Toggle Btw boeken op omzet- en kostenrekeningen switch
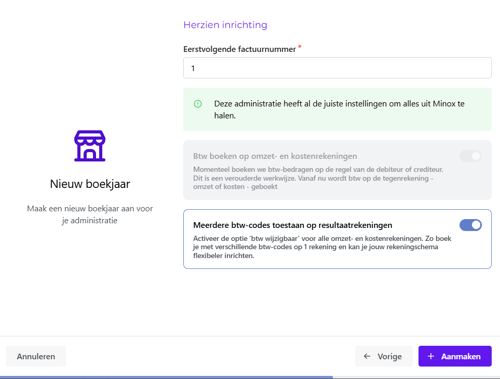 click(470, 156)
